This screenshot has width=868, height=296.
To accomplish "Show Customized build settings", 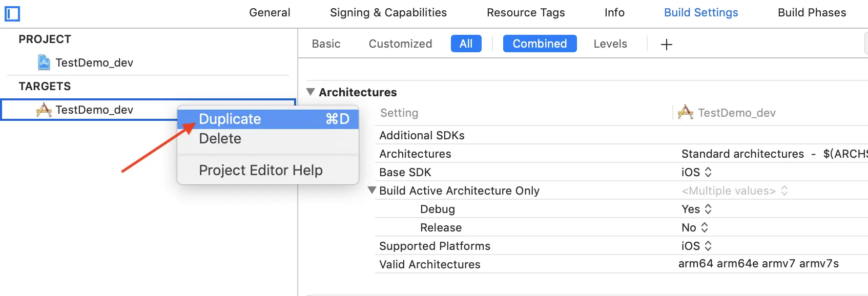I will [x=400, y=44].
